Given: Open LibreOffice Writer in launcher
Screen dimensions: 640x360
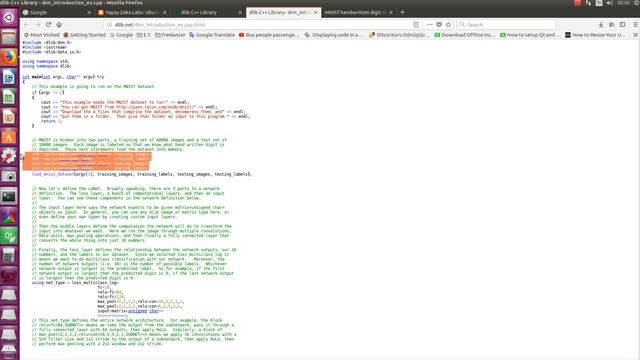Looking at the screenshot, I should (x=9, y=77).
